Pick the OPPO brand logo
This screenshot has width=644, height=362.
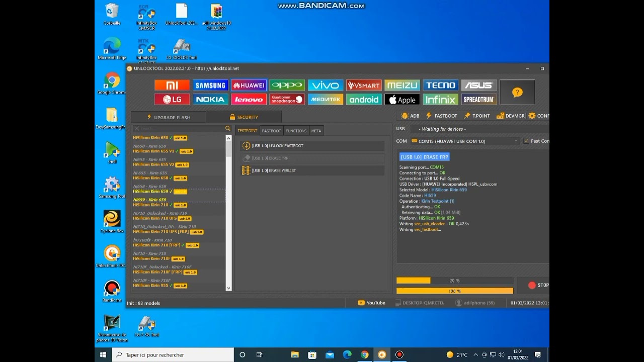(287, 85)
